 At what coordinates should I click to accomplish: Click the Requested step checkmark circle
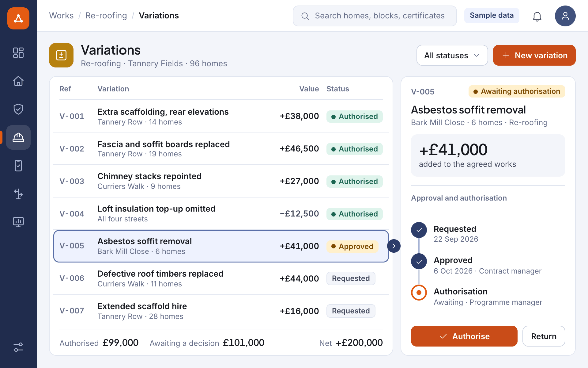pyautogui.click(x=419, y=230)
